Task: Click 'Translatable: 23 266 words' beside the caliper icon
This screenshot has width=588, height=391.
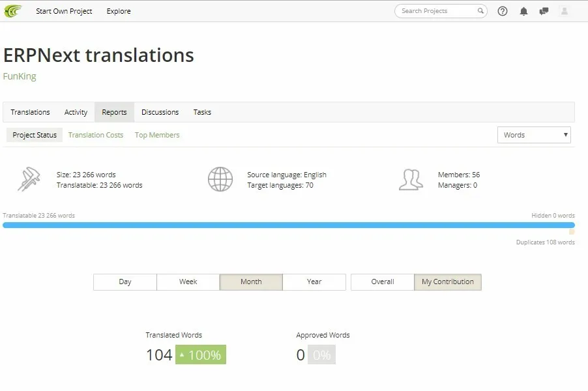Action: (x=99, y=185)
